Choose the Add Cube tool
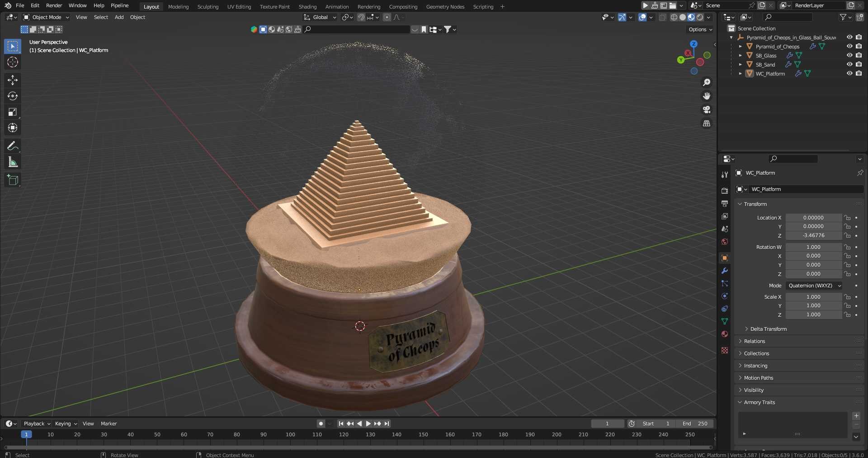Viewport: 868px width, 458px height. click(13, 180)
